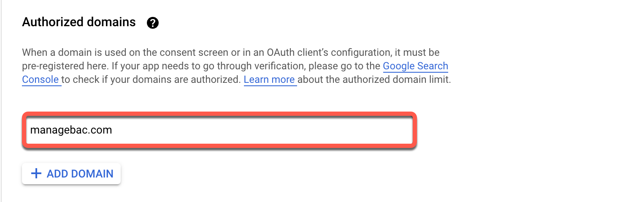
Task: Add another authorized domain entry
Action: coord(71,174)
